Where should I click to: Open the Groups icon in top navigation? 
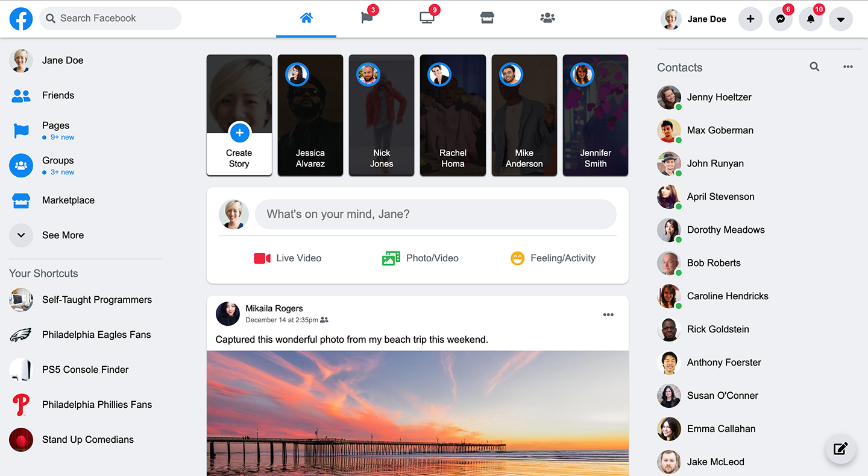click(x=547, y=17)
